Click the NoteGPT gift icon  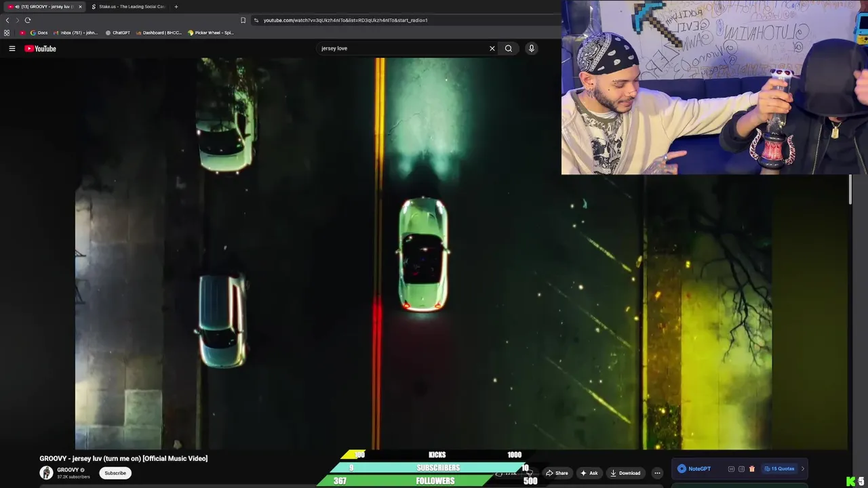coord(751,469)
